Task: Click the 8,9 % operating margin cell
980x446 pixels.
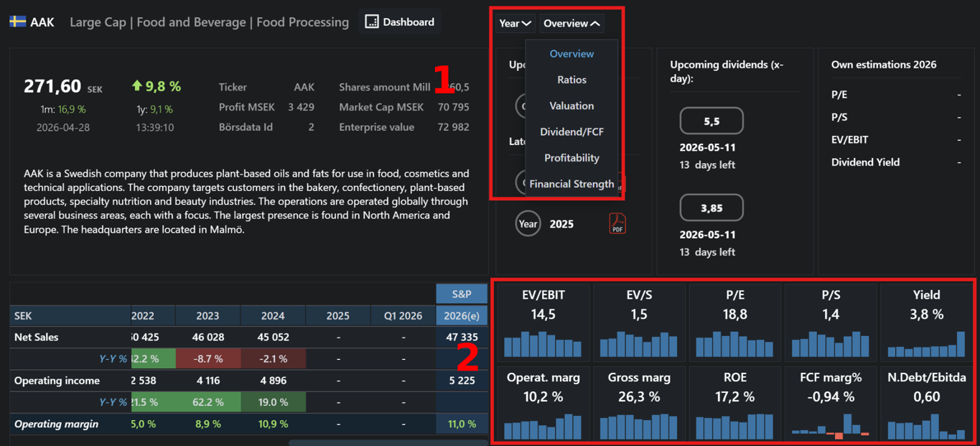Action: [207, 424]
